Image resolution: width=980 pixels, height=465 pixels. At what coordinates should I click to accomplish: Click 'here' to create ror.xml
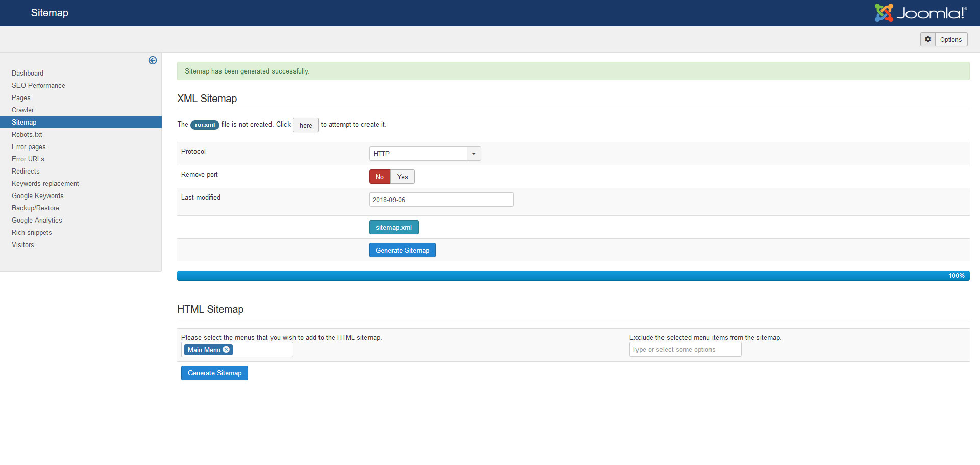click(306, 125)
